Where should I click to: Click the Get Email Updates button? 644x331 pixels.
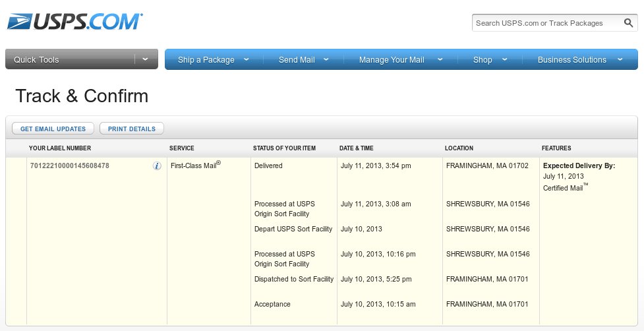coord(53,129)
